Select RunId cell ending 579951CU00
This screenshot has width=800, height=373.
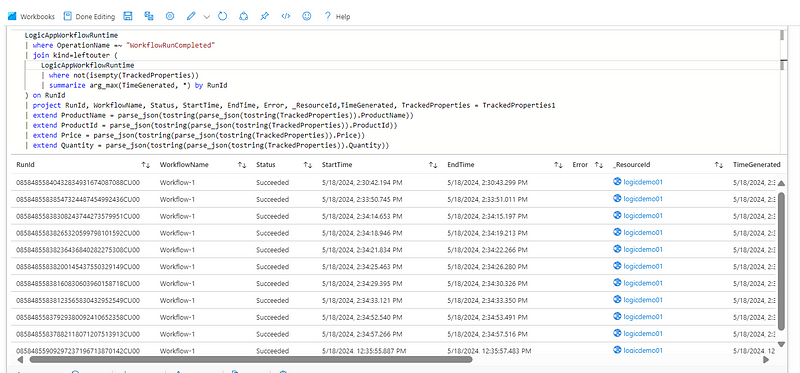click(78, 216)
